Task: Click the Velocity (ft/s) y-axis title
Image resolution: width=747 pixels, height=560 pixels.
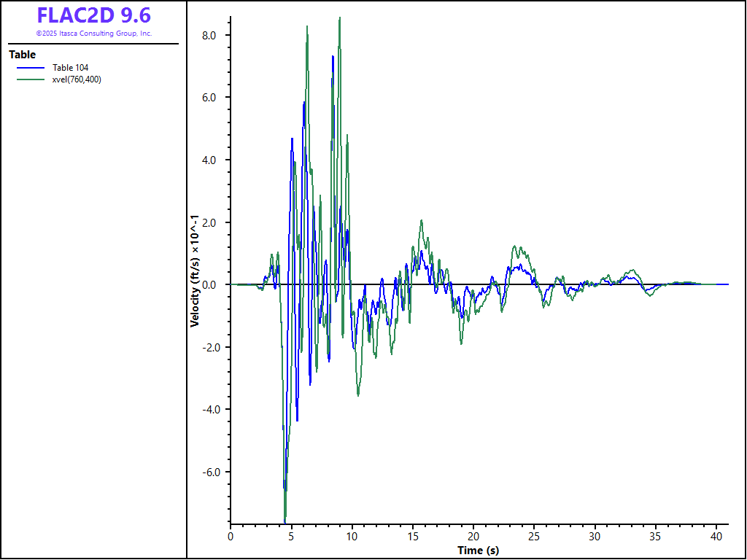Action: click(195, 270)
